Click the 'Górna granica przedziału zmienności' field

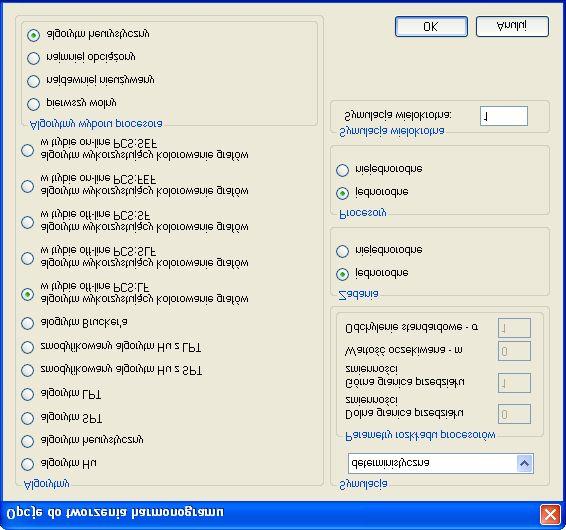click(514, 383)
